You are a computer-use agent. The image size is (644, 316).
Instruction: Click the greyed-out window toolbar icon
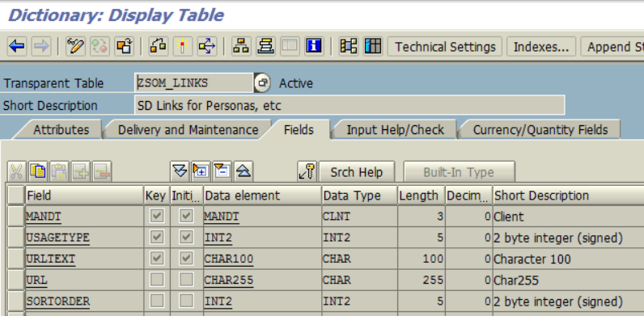tap(290, 46)
